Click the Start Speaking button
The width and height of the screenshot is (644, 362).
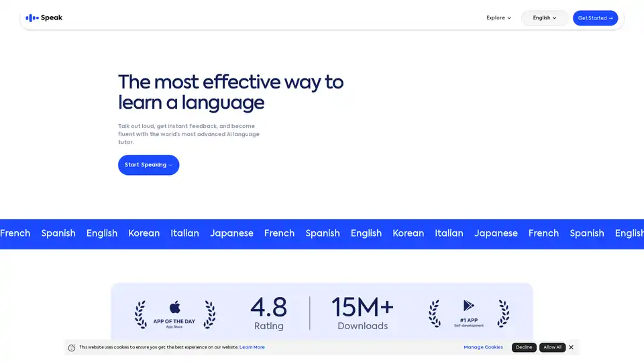pyautogui.click(x=148, y=165)
